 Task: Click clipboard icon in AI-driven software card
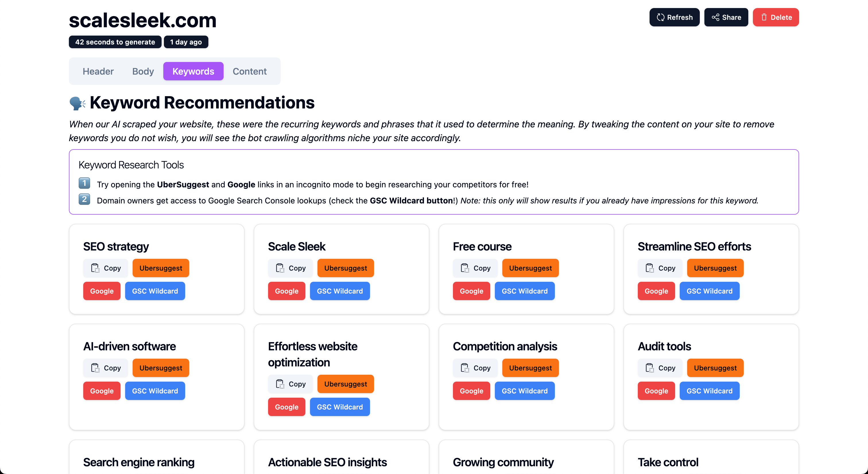(95, 368)
